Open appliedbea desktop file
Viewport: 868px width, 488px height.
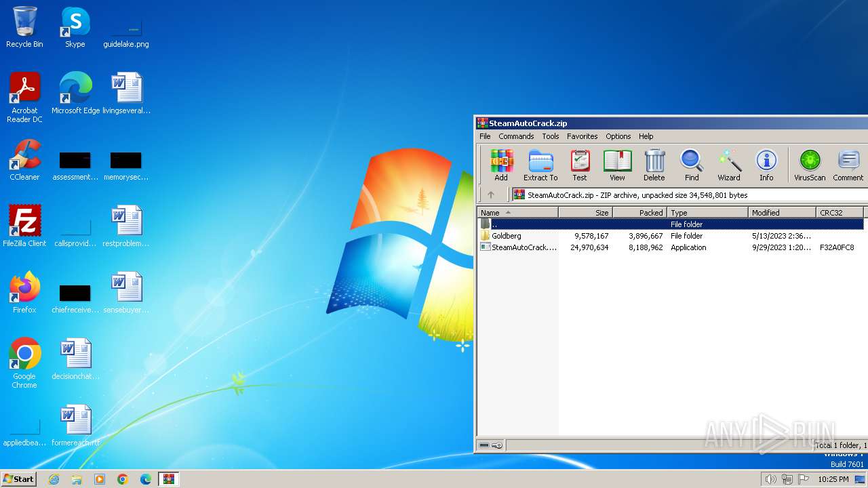pos(24,431)
